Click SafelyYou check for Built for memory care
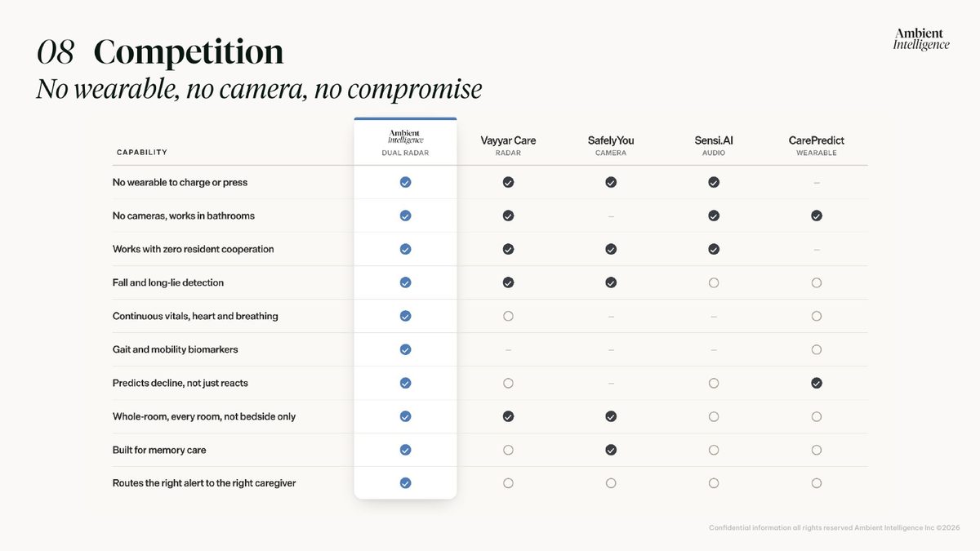Image resolution: width=980 pixels, height=551 pixels. [x=611, y=450]
